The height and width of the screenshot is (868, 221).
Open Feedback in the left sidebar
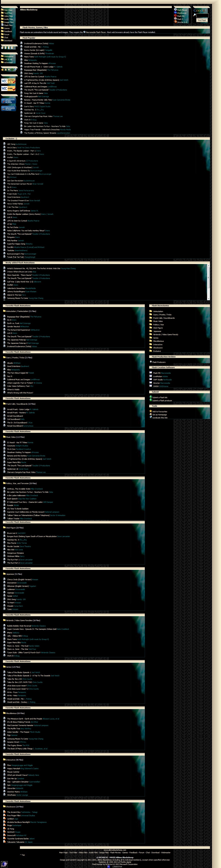(8, 31)
